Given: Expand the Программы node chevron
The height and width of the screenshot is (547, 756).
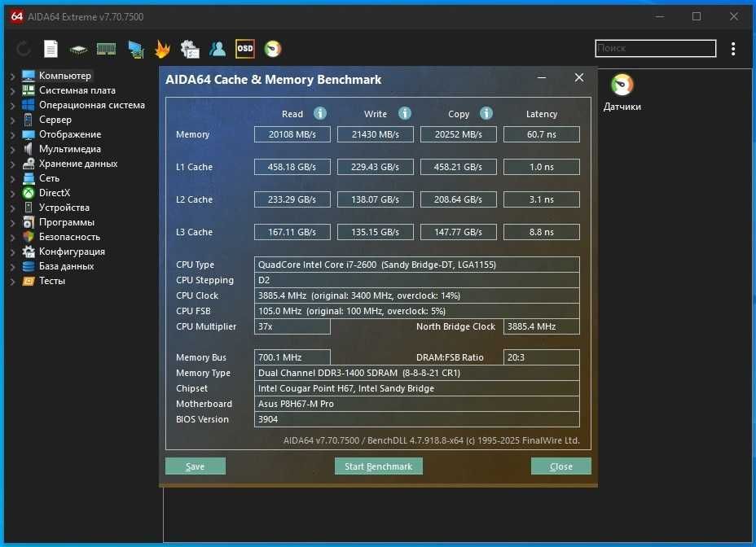Looking at the screenshot, I should point(12,223).
